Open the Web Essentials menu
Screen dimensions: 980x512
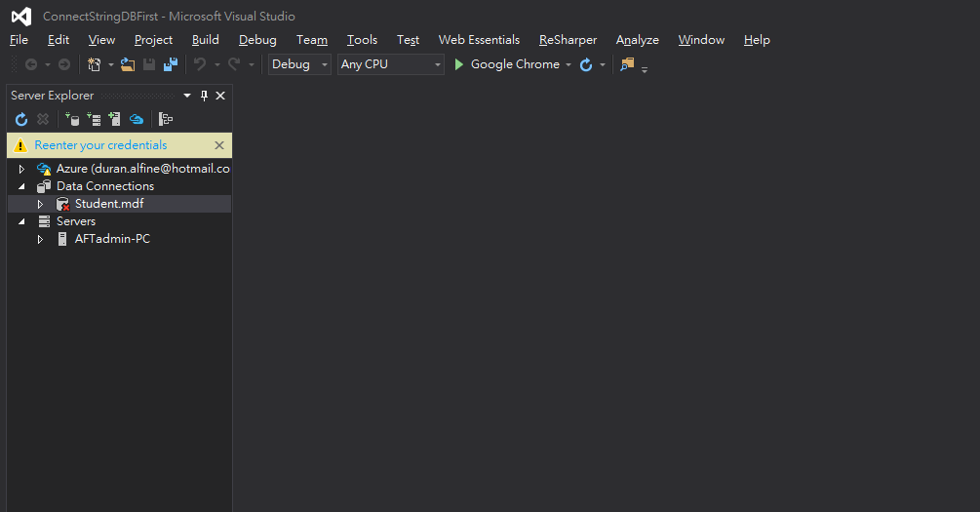pyautogui.click(x=479, y=40)
